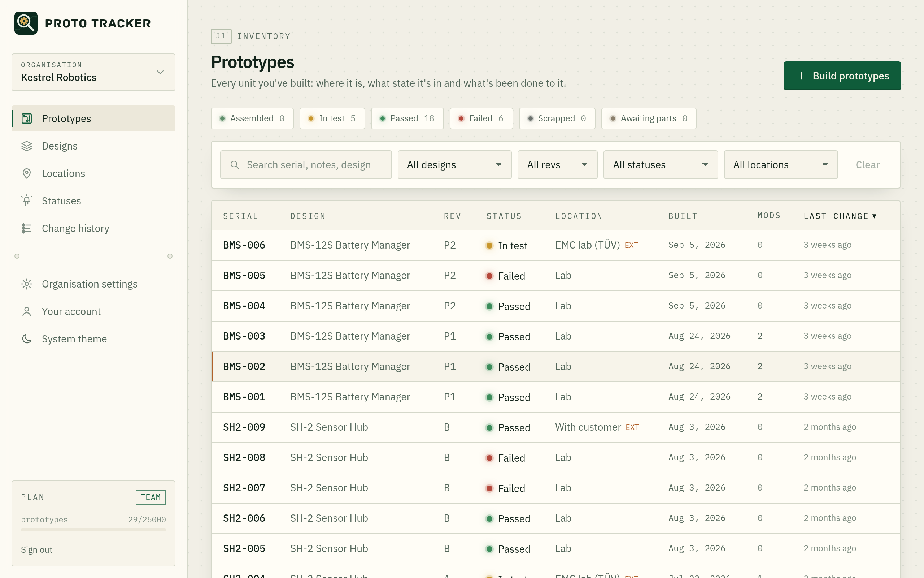Go to the Locations page
924x578 pixels.
pyautogui.click(x=93, y=173)
